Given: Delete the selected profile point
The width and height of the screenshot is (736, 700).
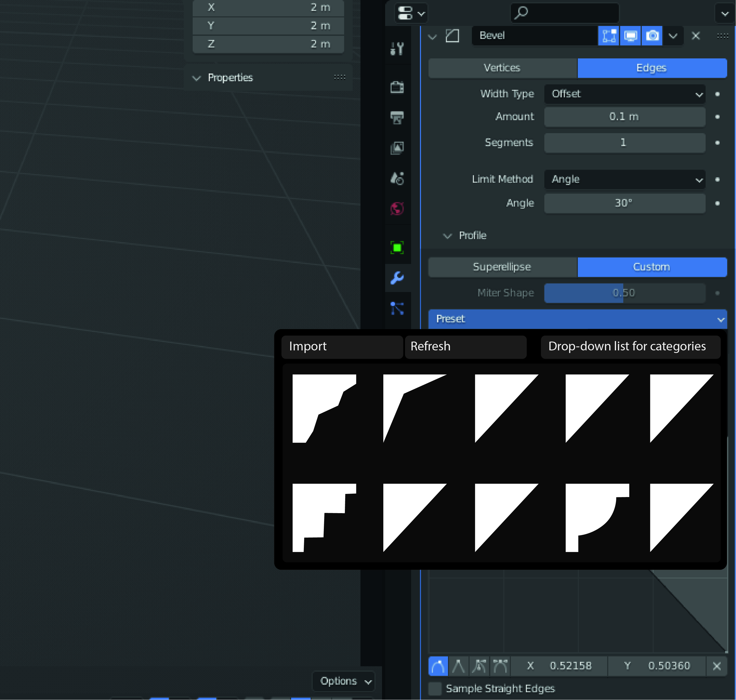Looking at the screenshot, I should pyautogui.click(x=717, y=666).
